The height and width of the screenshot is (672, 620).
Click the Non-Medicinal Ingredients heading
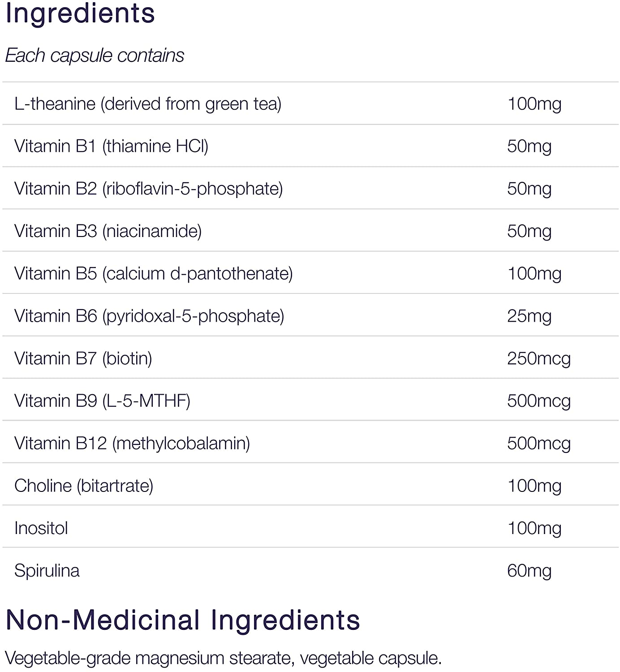point(183,620)
